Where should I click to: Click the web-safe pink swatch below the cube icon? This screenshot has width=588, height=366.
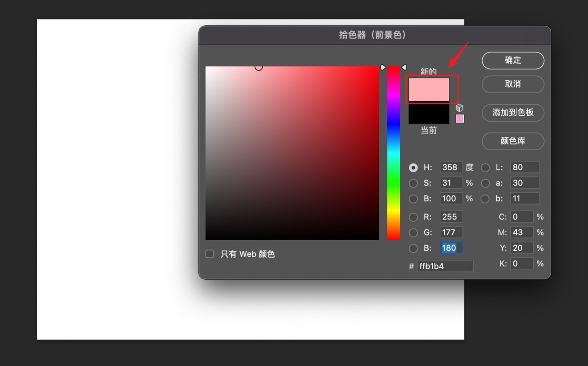click(x=459, y=118)
